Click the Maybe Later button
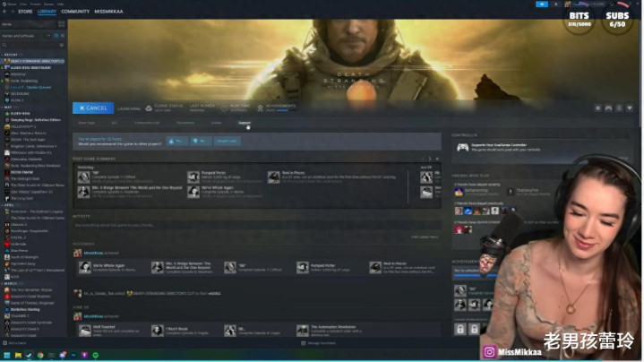This screenshot has width=644, height=362. pos(227,141)
